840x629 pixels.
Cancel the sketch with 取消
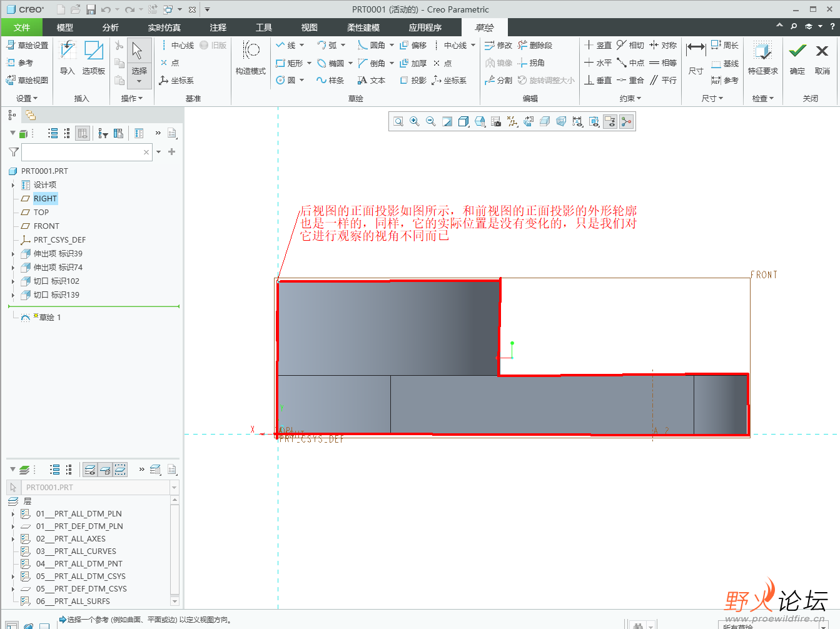822,58
